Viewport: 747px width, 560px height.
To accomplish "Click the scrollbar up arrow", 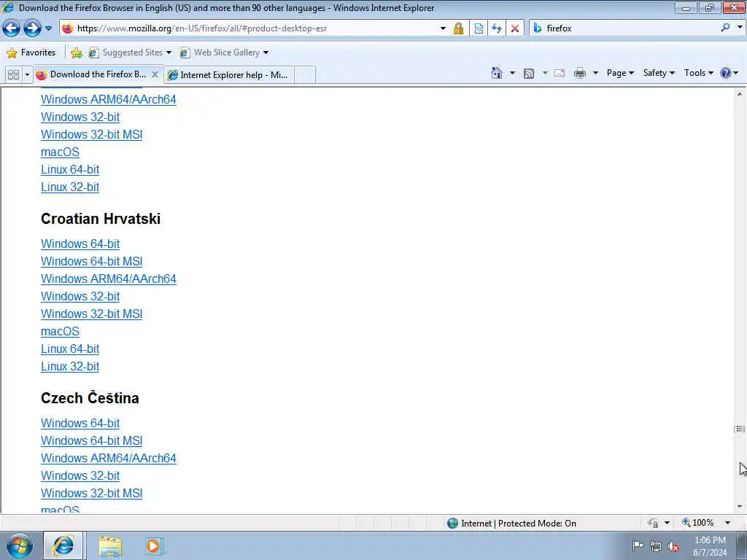I will pos(740,94).
